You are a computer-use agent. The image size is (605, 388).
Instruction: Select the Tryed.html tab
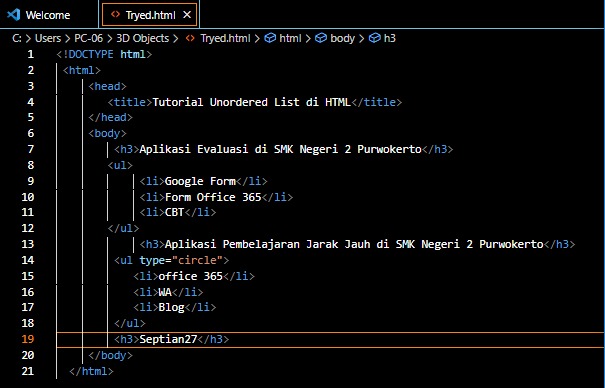[x=150, y=15]
